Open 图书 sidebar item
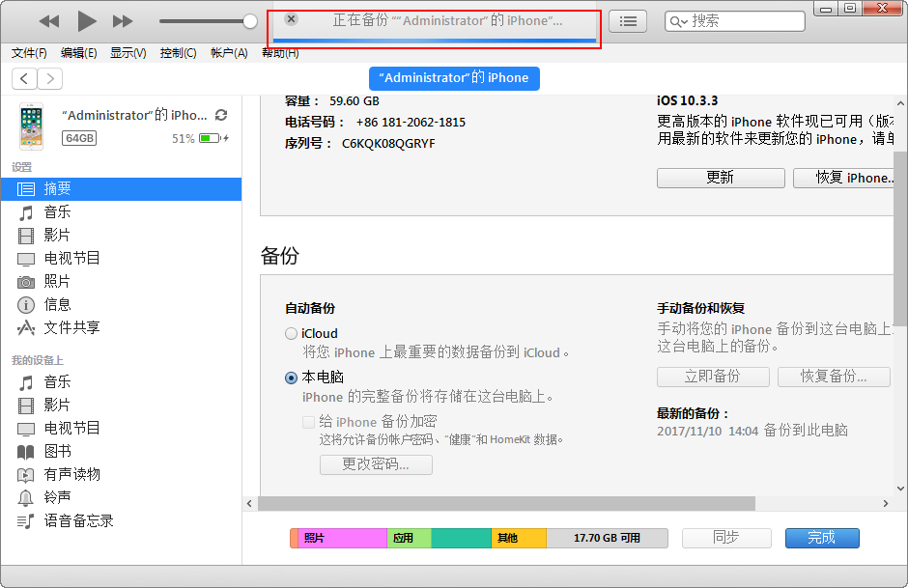The image size is (908, 588). coord(121,452)
